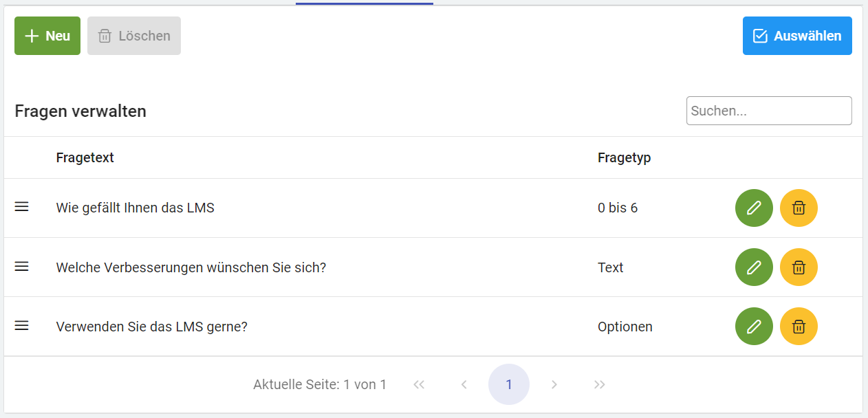Edit the 'Wie gefällt Ihnen das LMS' question
The image size is (868, 418).
coord(754,208)
